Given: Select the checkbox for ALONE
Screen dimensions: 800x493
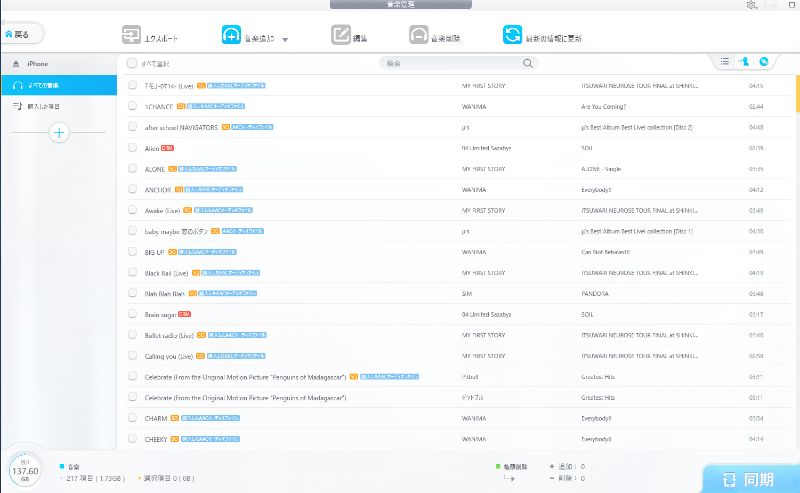Looking at the screenshot, I should [133, 168].
